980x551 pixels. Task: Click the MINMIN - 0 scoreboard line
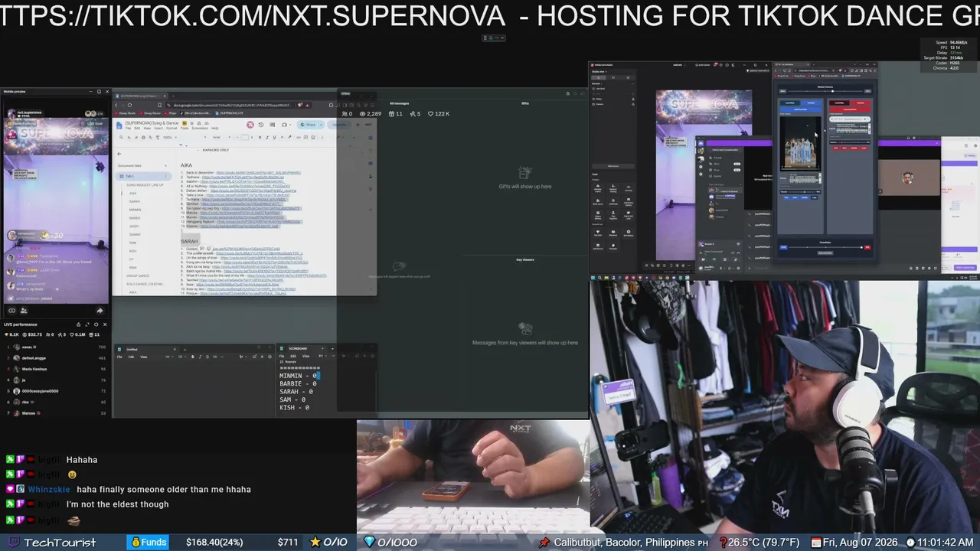[299, 376]
